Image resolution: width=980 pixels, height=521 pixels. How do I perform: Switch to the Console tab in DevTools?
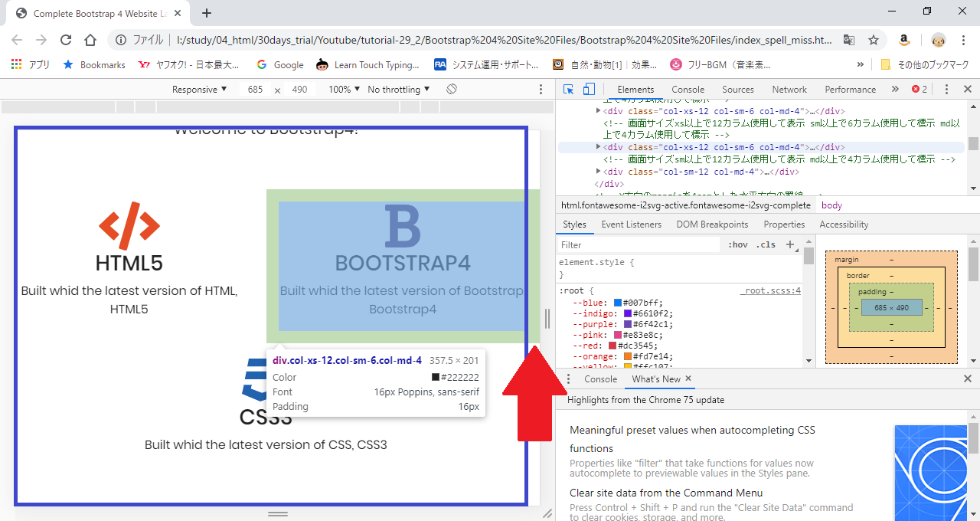(x=688, y=90)
